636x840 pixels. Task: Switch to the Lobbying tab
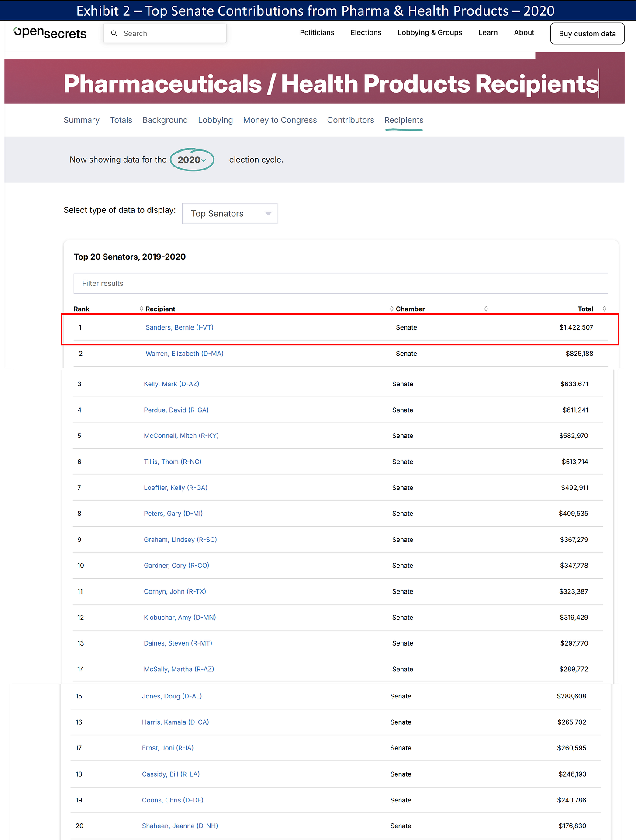point(215,120)
